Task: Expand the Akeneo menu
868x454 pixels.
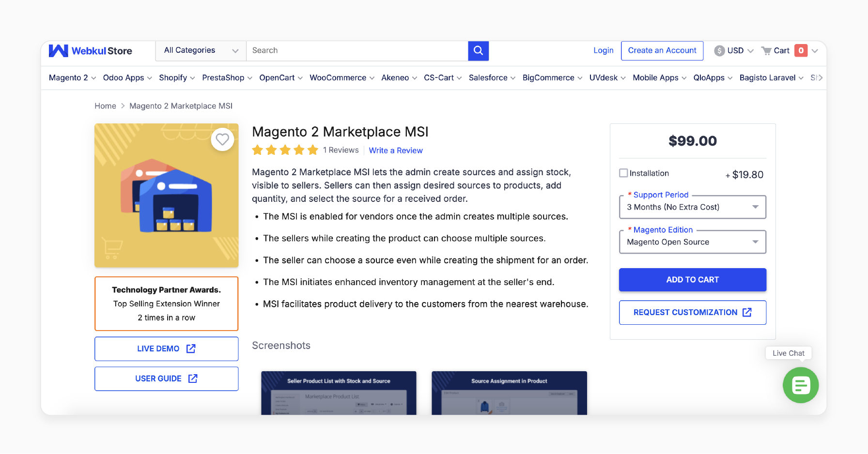Action: [399, 78]
